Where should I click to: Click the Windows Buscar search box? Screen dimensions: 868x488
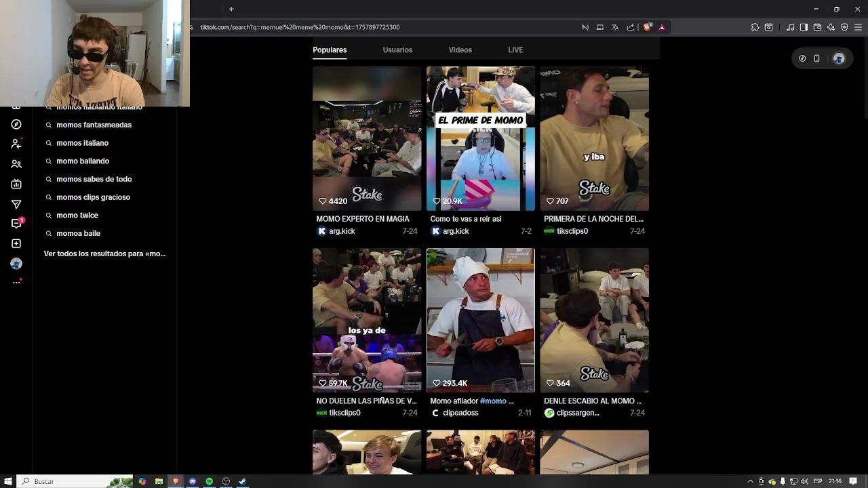pyautogui.click(x=75, y=481)
